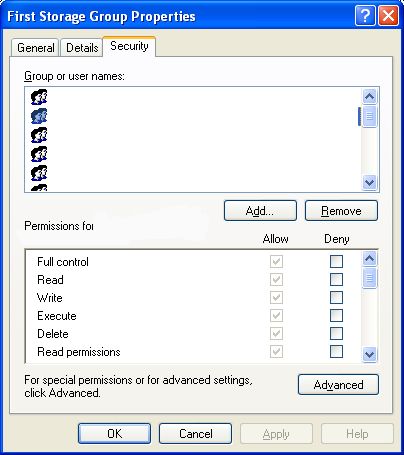Select the first group icon in list
This screenshot has width=404, height=455.
click(x=39, y=97)
